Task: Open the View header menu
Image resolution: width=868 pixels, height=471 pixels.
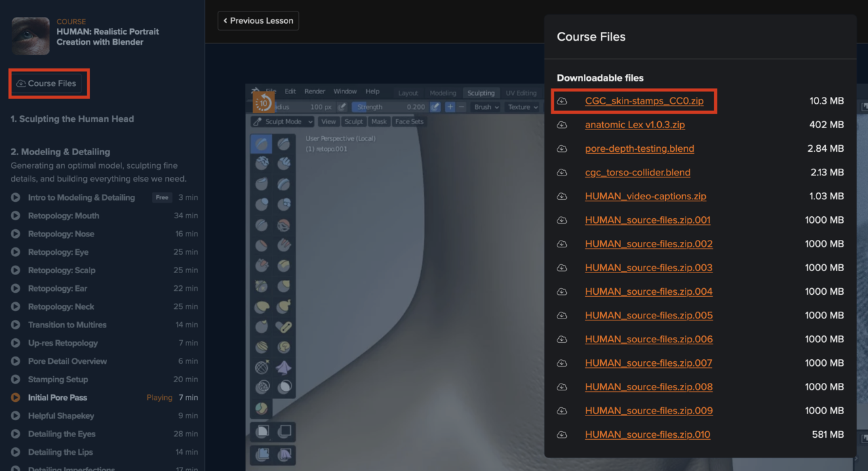Action: (x=329, y=122)
